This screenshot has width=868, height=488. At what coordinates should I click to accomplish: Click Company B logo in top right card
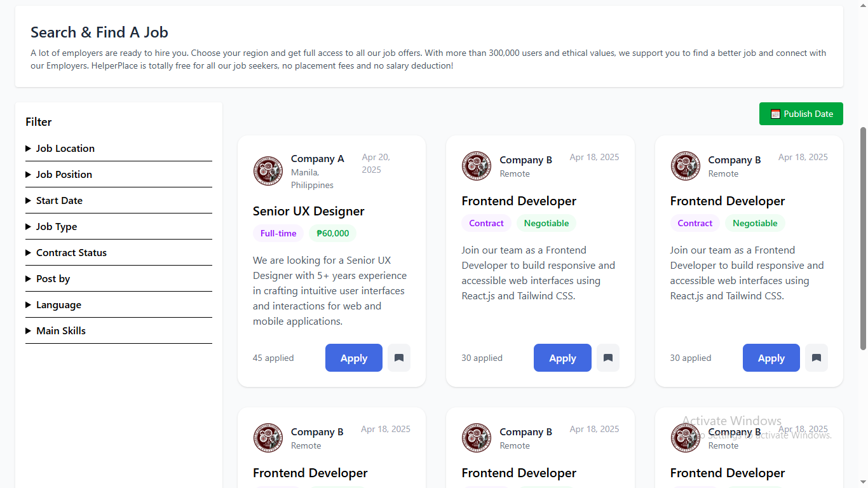point(685,166)
